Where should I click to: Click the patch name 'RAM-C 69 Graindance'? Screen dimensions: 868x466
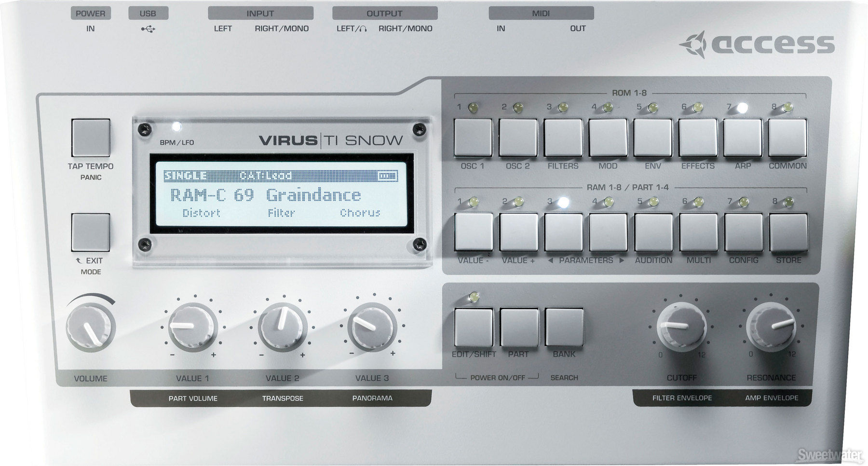(x=266, y=195)
